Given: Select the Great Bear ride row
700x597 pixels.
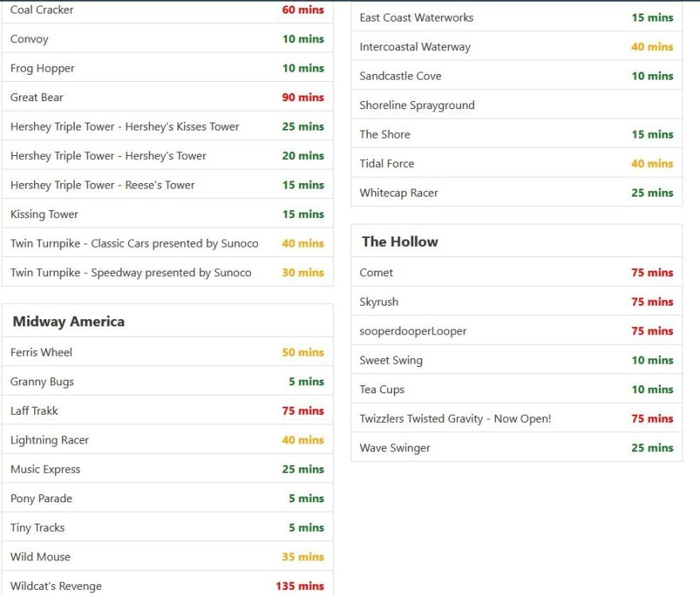Looking at the screenshot, I should (37, 98).
